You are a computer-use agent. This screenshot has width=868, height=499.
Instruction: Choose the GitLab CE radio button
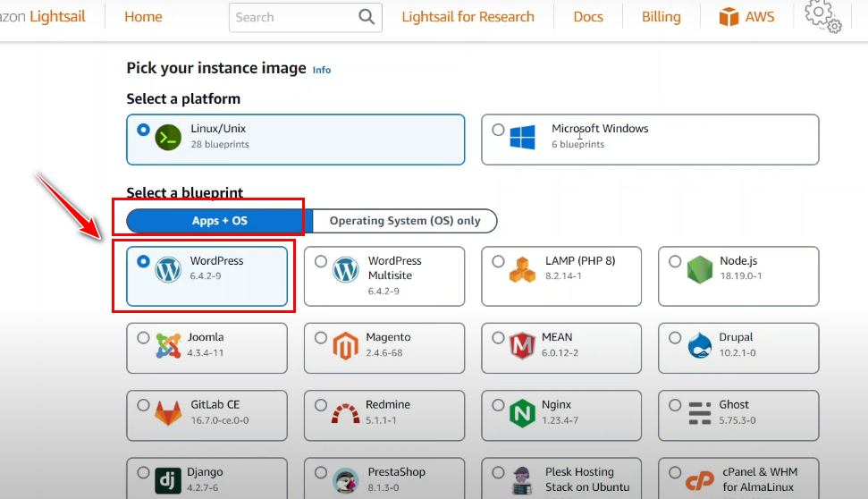click(x=143, y=405)
